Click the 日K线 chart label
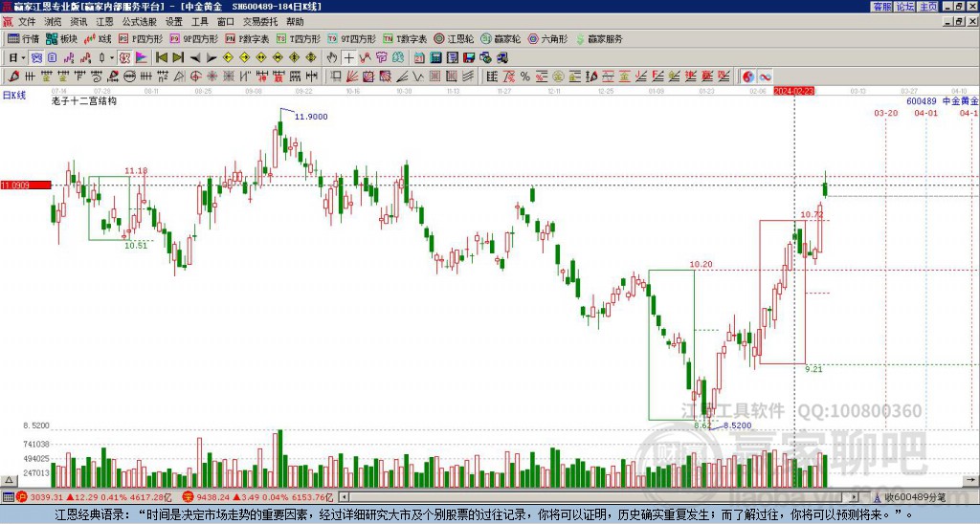This screenshot has height=524, width=980. (x=13, y=95)
